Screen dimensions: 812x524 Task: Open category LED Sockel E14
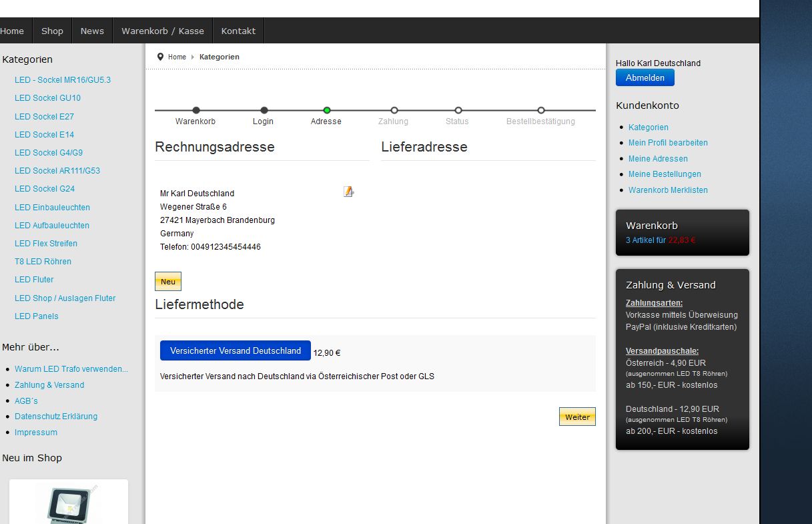point(44,134)
